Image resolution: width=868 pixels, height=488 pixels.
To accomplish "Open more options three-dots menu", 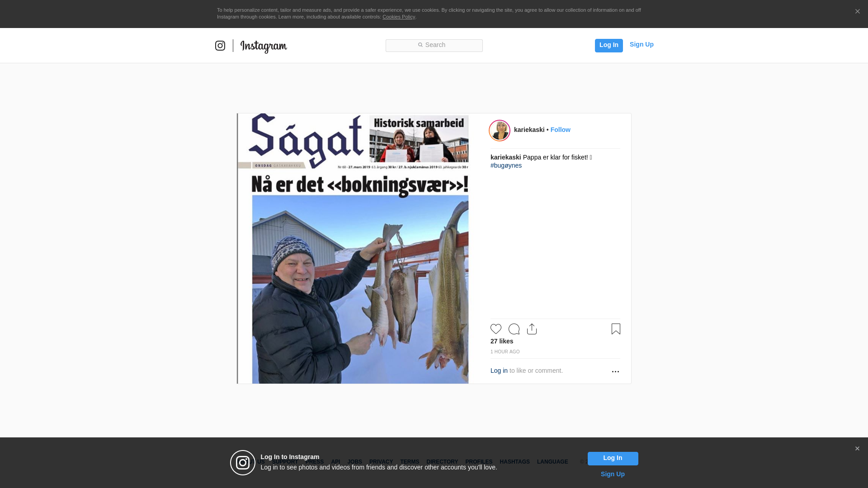I will tap(615, 371).
